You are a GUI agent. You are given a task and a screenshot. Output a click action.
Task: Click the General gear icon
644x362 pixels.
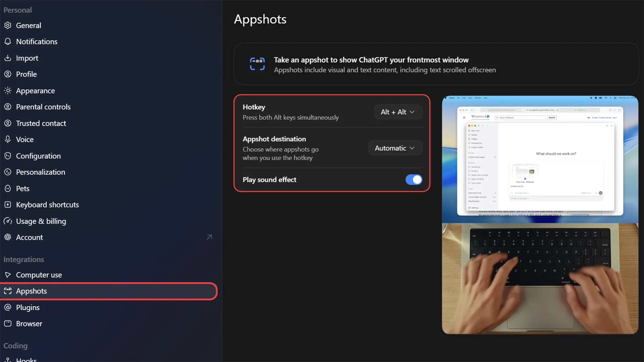[8, 25]
